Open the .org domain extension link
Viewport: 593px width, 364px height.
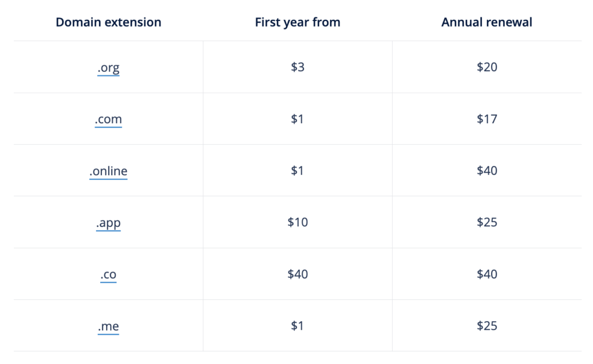108,68
